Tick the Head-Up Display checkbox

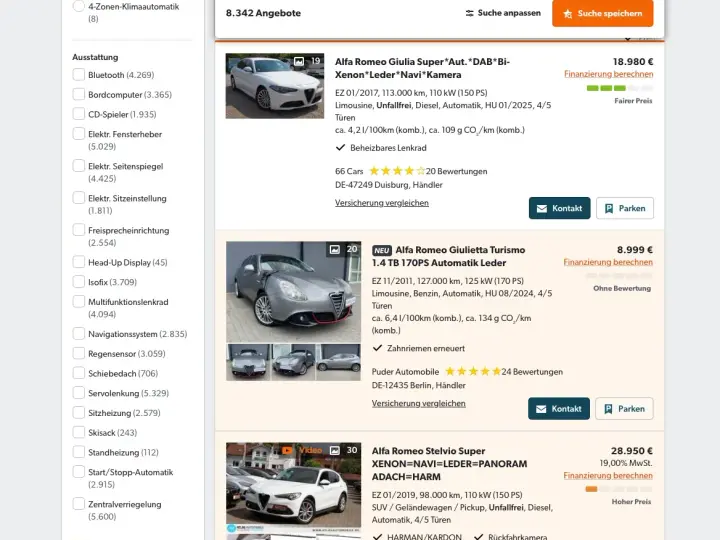pyautogui.click(x=79, y=262)
